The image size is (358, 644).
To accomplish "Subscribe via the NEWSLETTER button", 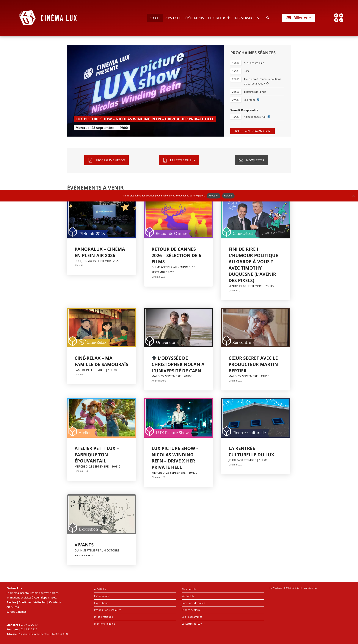I will (x=251, y=160).
